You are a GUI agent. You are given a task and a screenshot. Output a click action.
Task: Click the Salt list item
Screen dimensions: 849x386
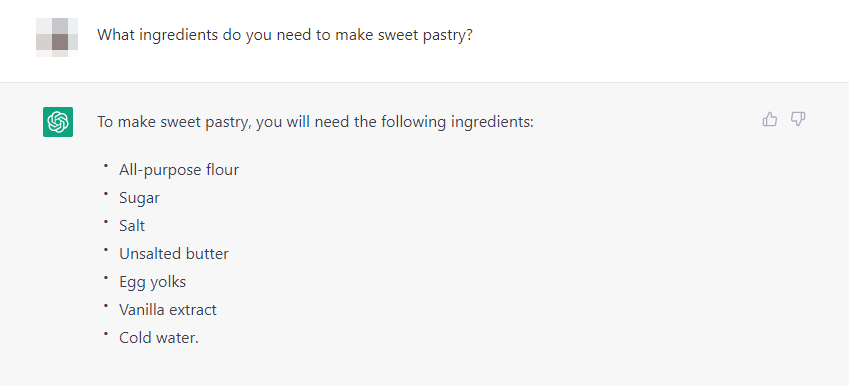click(132, 226)
